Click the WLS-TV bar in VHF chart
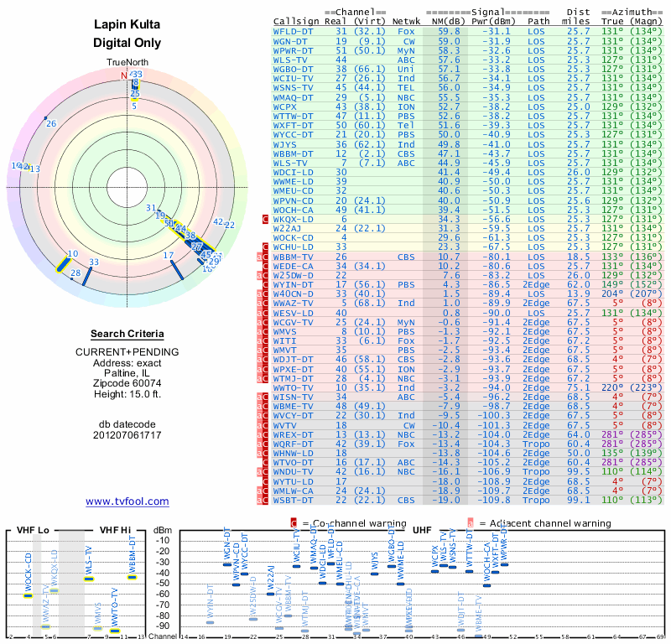This screenshot has width=671, height=644. (x=88, y=579)
